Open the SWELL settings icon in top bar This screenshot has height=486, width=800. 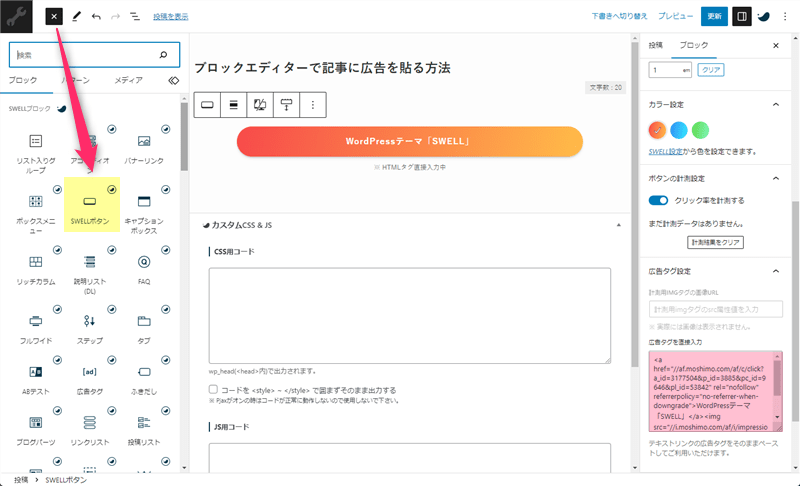pos(763,16)
